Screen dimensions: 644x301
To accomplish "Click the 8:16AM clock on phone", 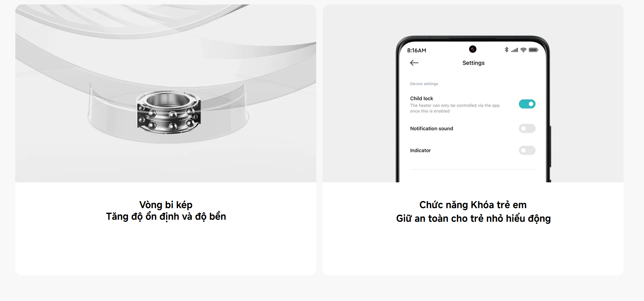I will (x=417, y=50).
